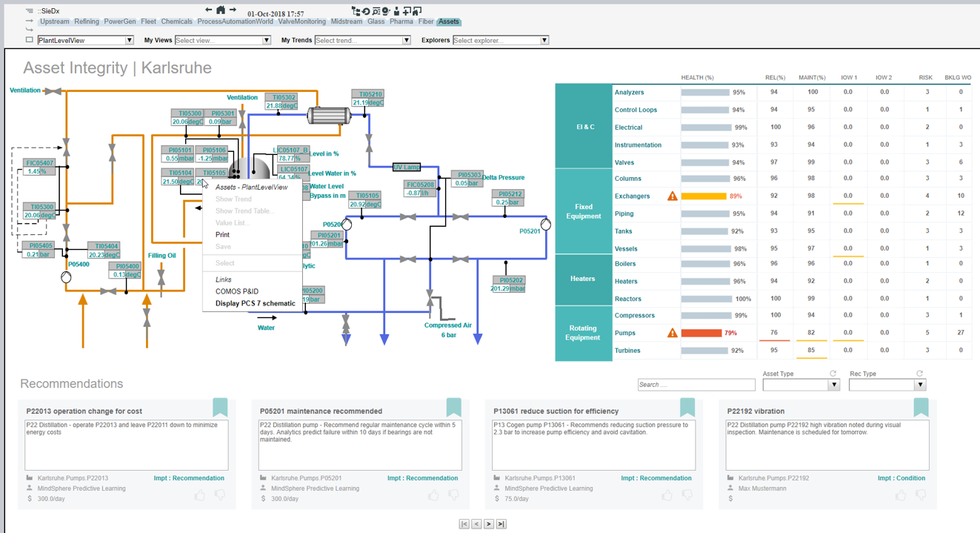
Task: Click the home navigation icon
Action: pyautogui.click(x=219, y=10)
